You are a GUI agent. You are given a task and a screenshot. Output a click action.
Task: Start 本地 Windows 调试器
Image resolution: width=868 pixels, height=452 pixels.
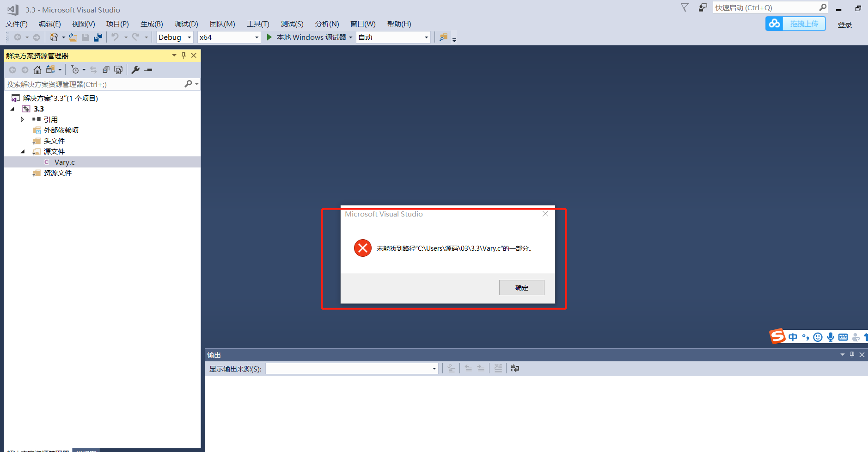pyautogui.click(x=307, y=37)
